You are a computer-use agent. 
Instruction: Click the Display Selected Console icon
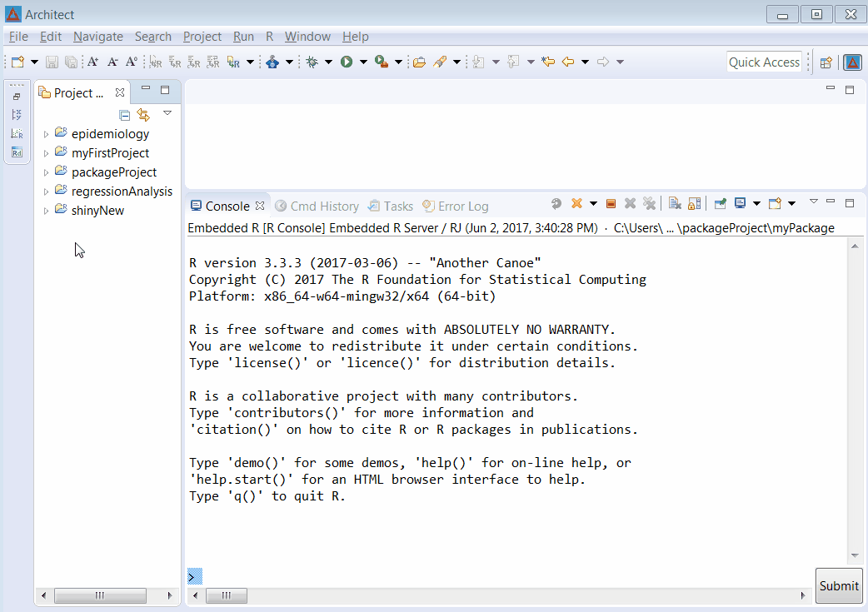[x=740, y=204]
